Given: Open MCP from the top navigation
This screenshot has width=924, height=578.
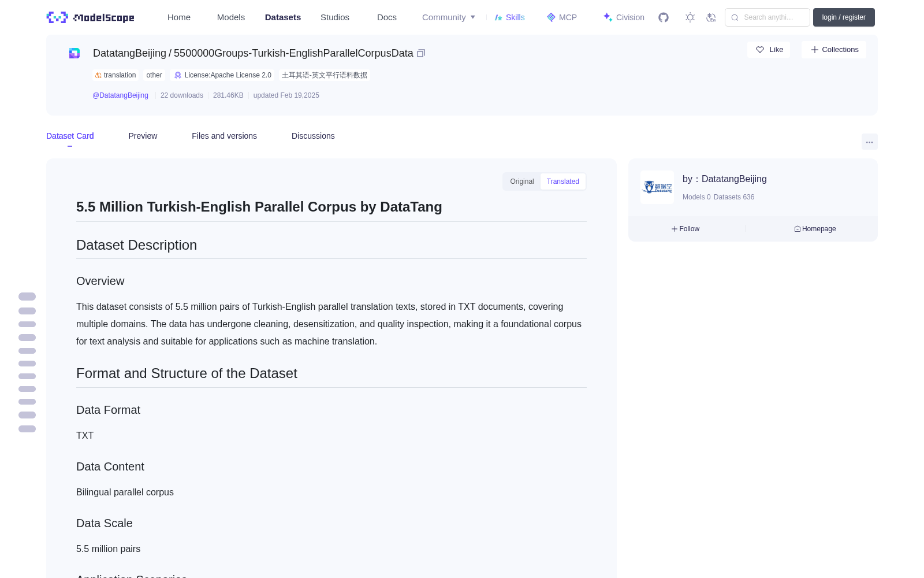Looking at the screenshot, I should pos(561,17).
